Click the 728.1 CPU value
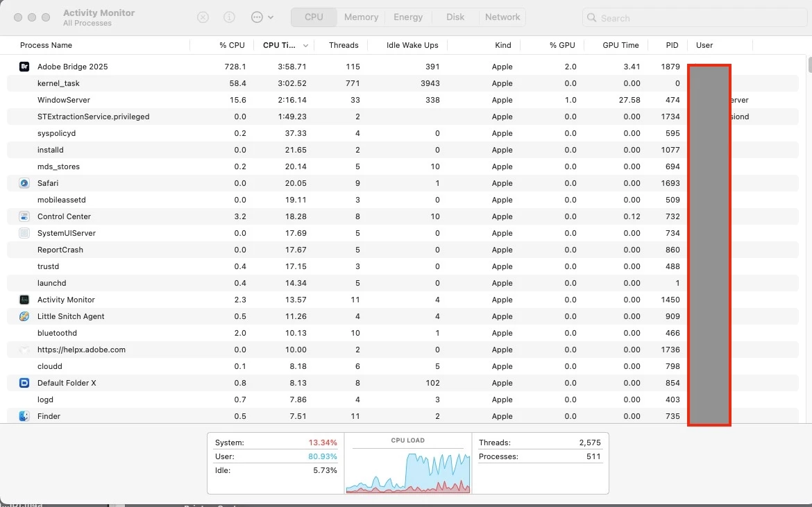Screen dimensions: 812x507 (235, 67)
